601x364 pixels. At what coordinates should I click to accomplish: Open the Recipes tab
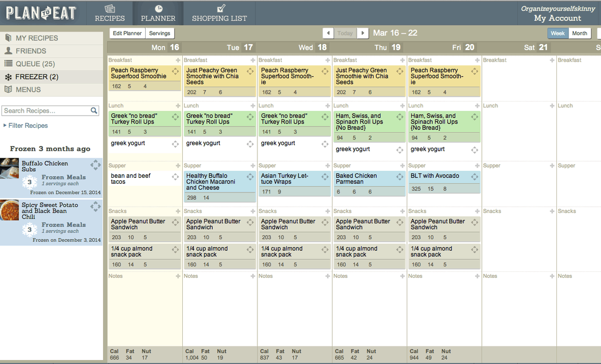coord(110,13)
